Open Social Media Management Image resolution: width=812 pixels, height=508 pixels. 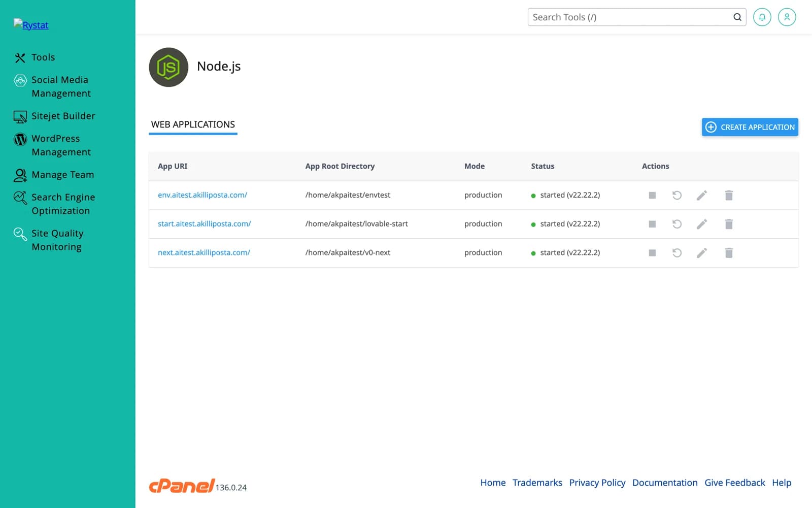point(52,86)
